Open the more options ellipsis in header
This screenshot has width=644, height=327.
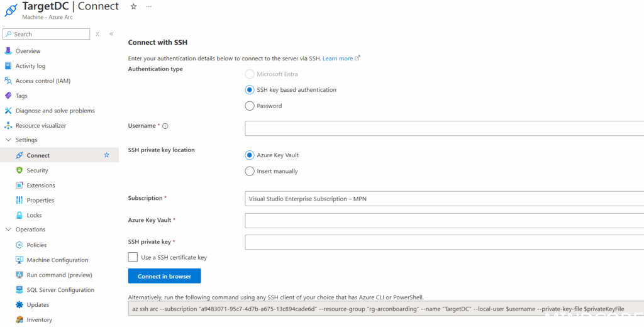coord(148,6)
